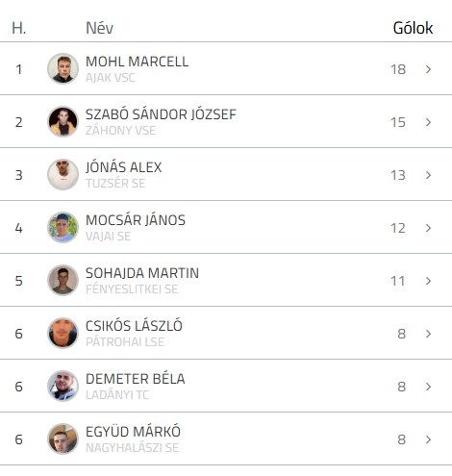Open Mocsár János's player picture

63,227
